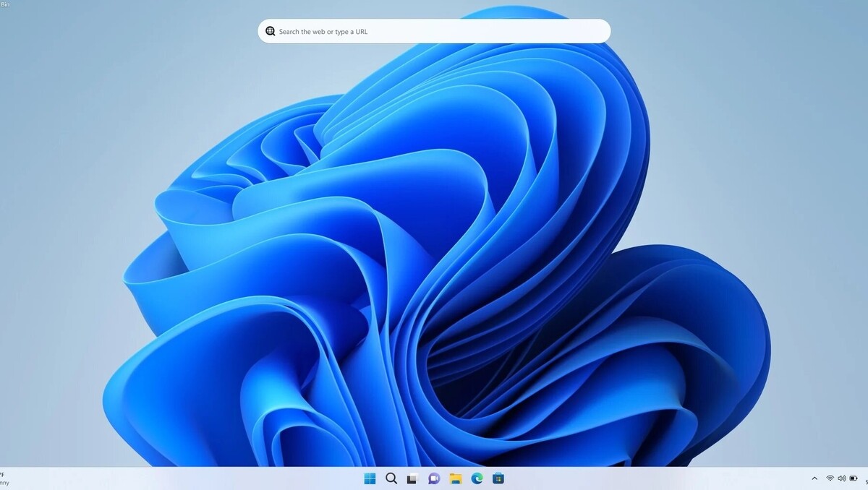Click the speaker volume icon in the tray
Image resolution: width=868 pixels, height=490 pixels.
(841, 478)
